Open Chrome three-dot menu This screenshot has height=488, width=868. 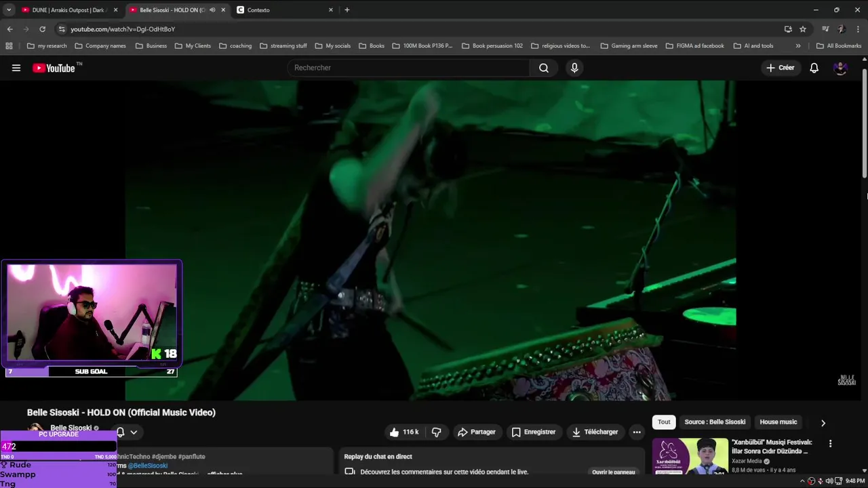tap(859, 29)
